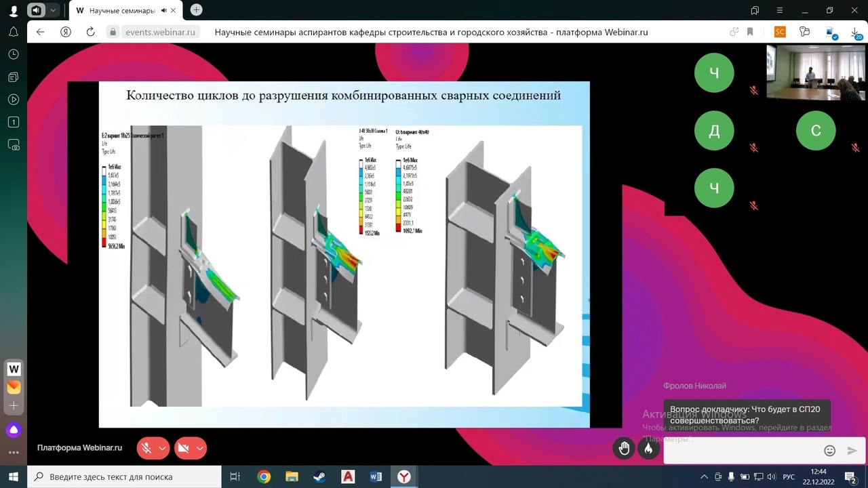
Task: Open Task View on the taskbar
Action: [235, 476]
